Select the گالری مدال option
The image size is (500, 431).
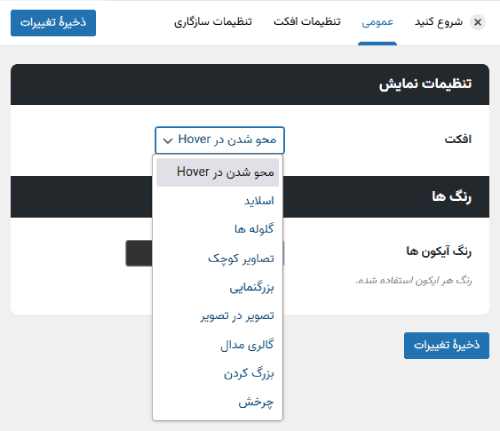[x=217, y=345]
